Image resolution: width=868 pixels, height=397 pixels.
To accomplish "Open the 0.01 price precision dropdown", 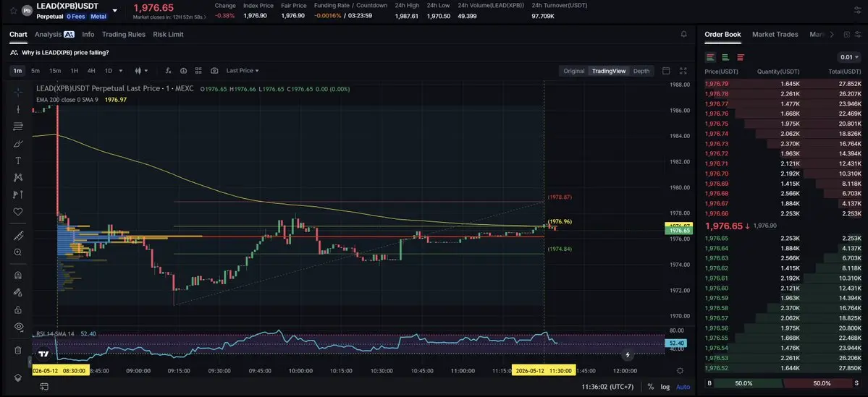I will [x=850, y=57].
